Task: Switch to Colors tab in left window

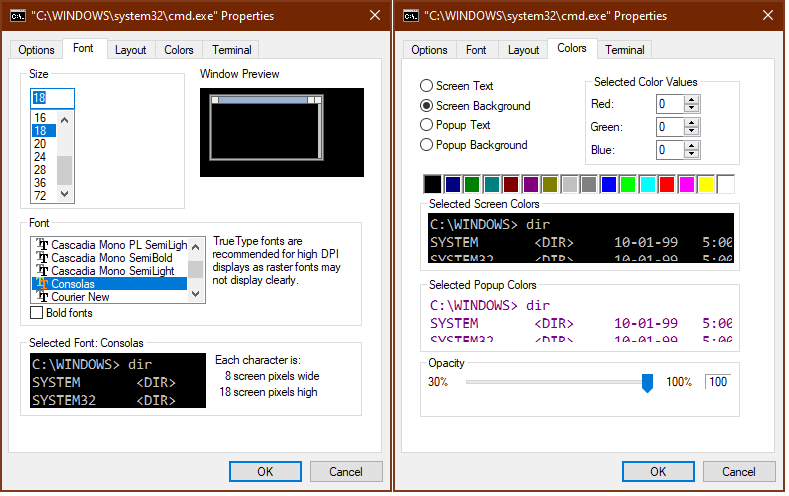Action: coord(179,50)
